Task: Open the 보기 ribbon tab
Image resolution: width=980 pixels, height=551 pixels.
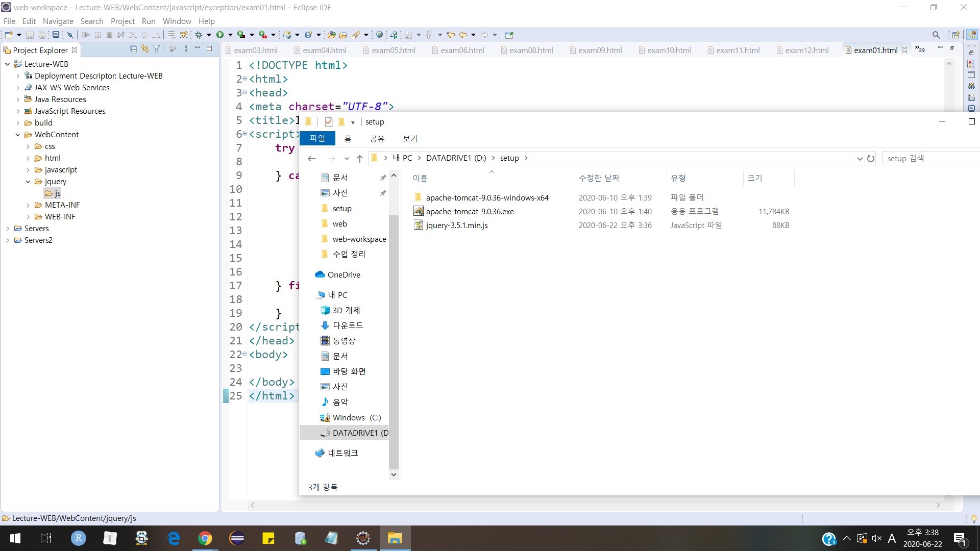Action: pos(410,138)
